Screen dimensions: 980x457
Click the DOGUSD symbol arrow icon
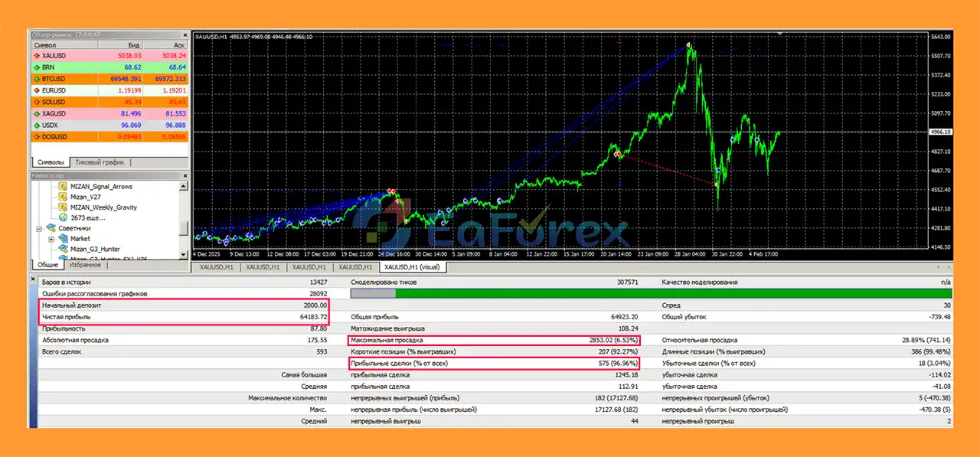37,136
